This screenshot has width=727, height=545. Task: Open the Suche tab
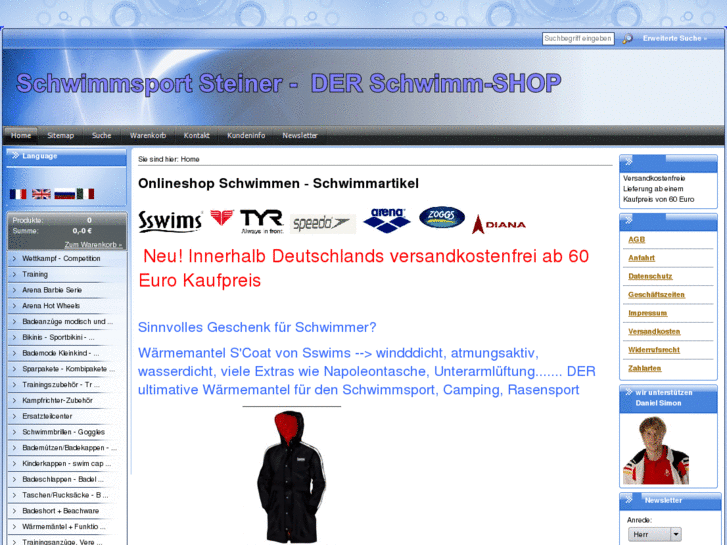click(x=101, y=135)
